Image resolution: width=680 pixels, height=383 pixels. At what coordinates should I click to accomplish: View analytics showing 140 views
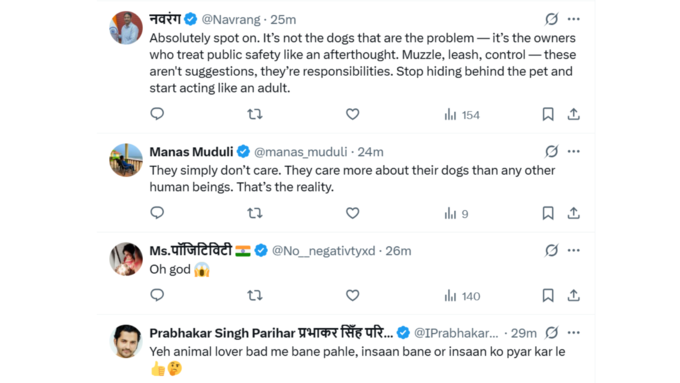pyautogui.click(x=462, y=296)
